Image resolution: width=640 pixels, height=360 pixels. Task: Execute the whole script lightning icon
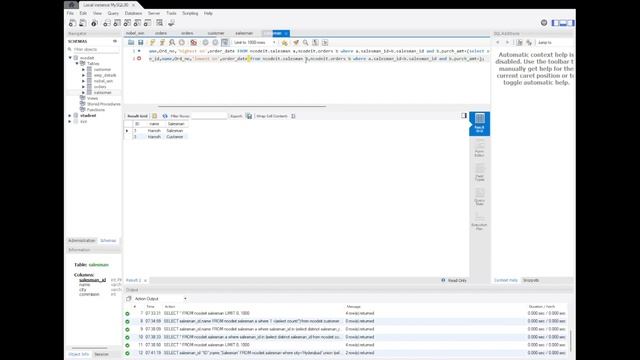pyautogui.click(x=152, y=42)
